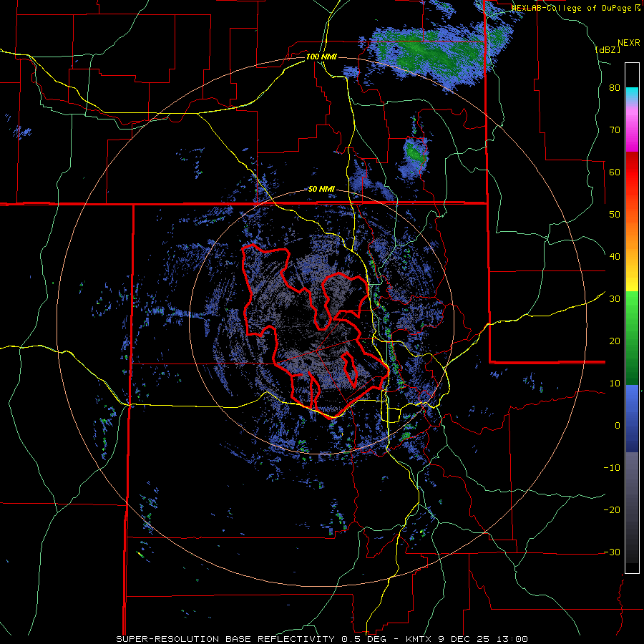Click the -10 dBZ scale value
The image size is (644, 644).
click(612, 468)
